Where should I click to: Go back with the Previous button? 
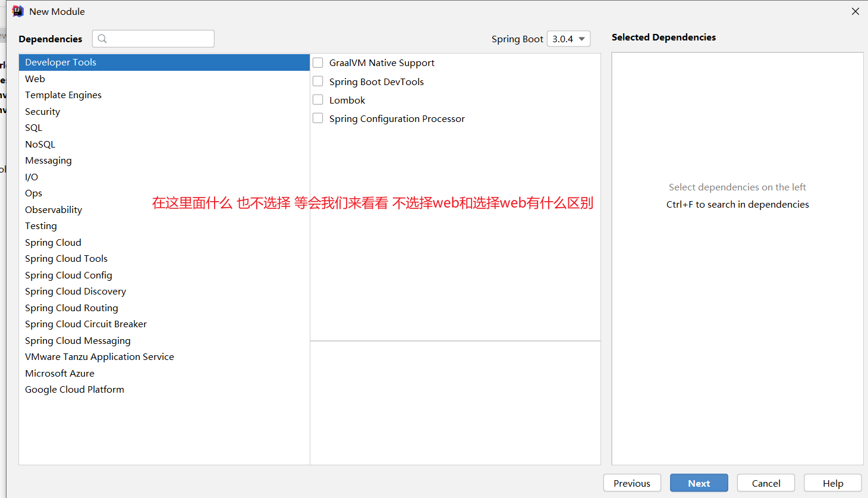[631, 483]
